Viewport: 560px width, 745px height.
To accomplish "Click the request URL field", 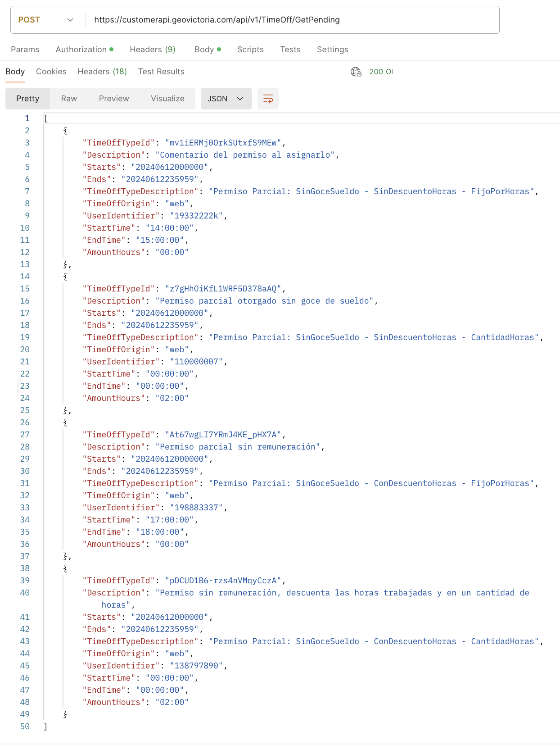I will coord(293,20).
